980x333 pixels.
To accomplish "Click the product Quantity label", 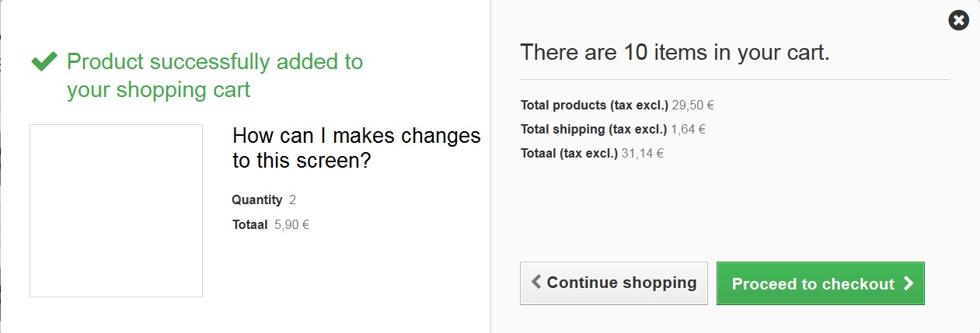I will 256,200.
